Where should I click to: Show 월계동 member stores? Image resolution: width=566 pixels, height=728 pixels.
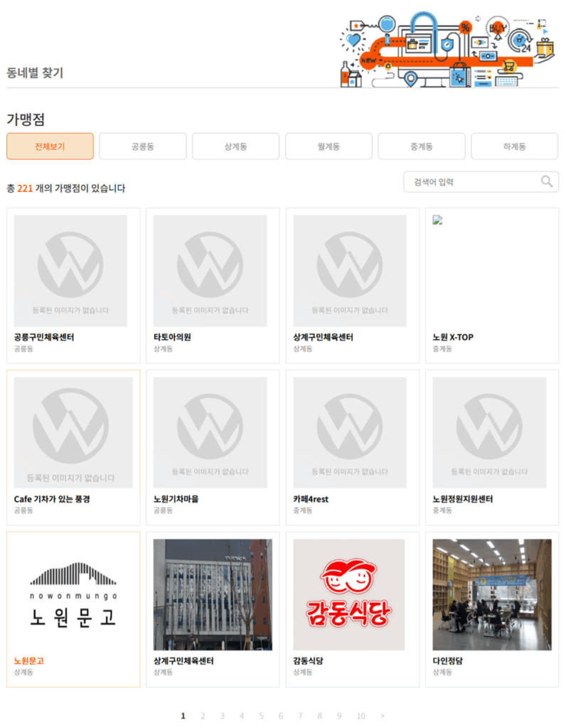329,146
